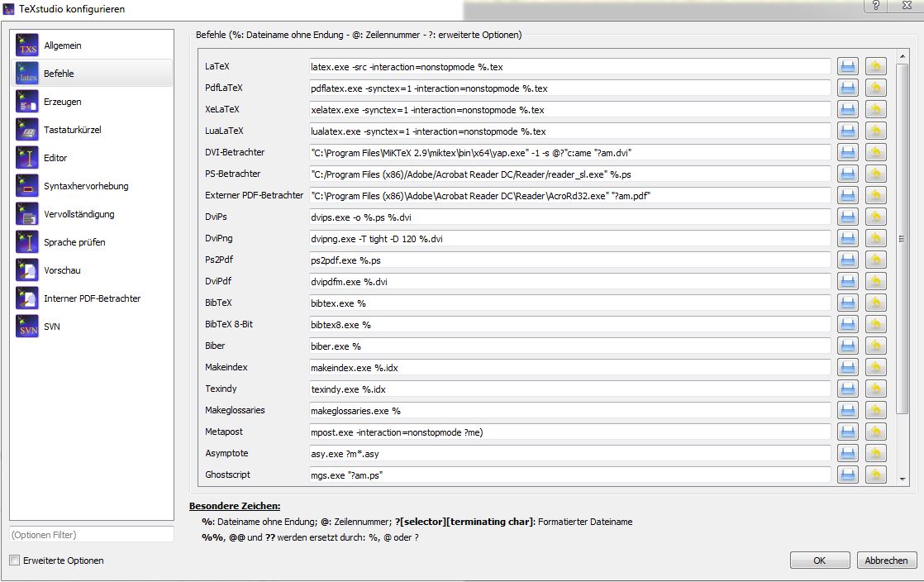Edit the Biber command field
The height and width of the screenshot is (582, 924).
569,346
